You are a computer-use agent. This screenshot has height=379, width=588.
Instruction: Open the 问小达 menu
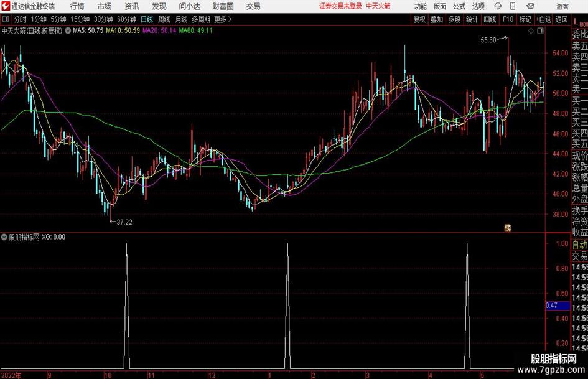[x=189, y=6]
